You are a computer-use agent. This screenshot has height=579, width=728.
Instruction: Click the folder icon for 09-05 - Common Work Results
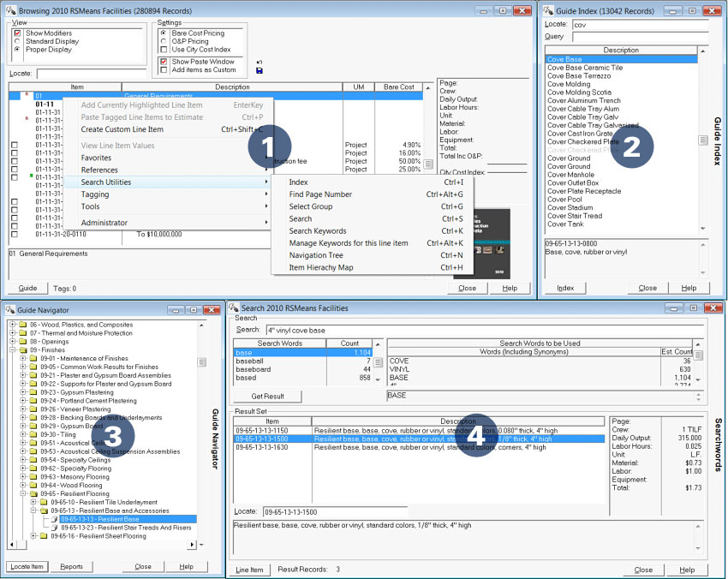pyautogui.click(x=33, y=367)
